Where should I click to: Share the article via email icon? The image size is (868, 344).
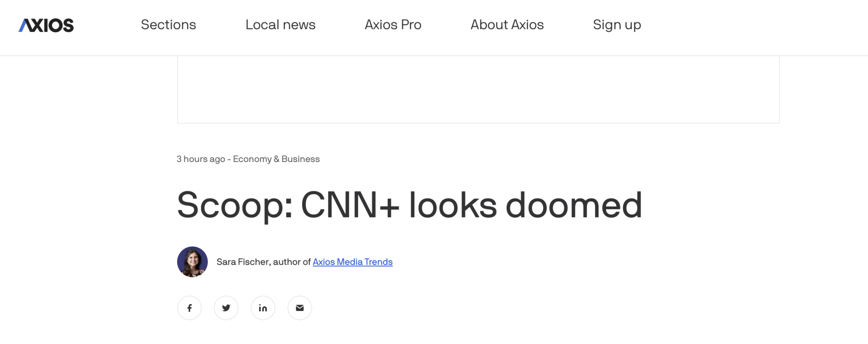pos(300,308)
